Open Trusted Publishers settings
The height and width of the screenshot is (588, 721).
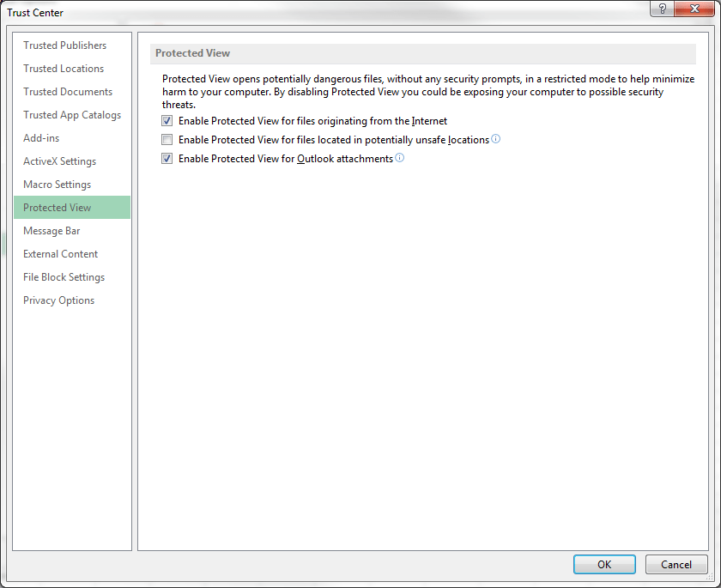tap(64, 45)
